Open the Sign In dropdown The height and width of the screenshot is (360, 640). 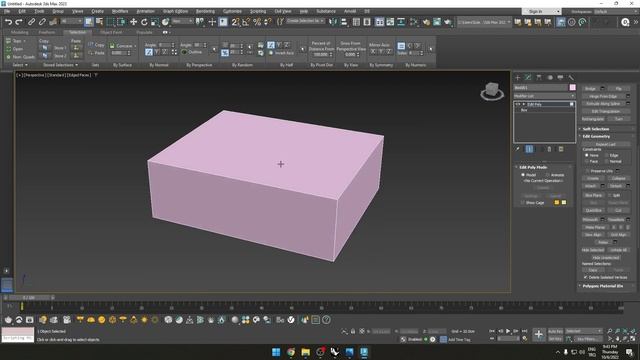pos(542,11)
